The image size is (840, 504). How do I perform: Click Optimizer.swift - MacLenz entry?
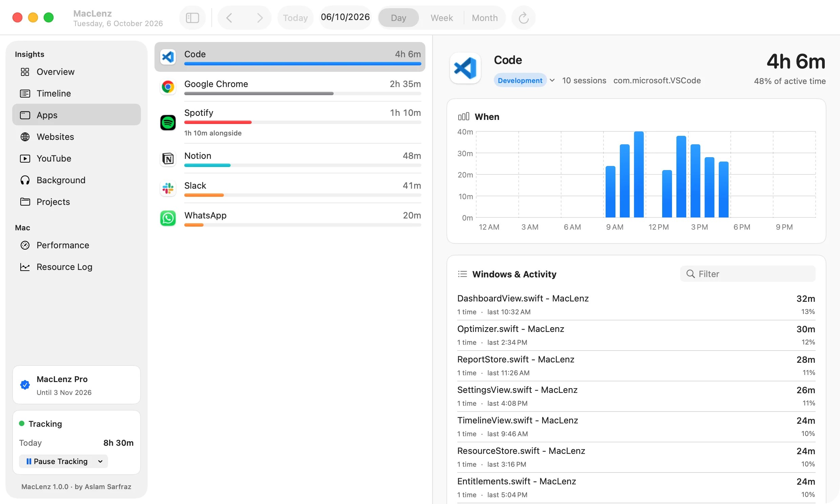[x=636, y=335]
